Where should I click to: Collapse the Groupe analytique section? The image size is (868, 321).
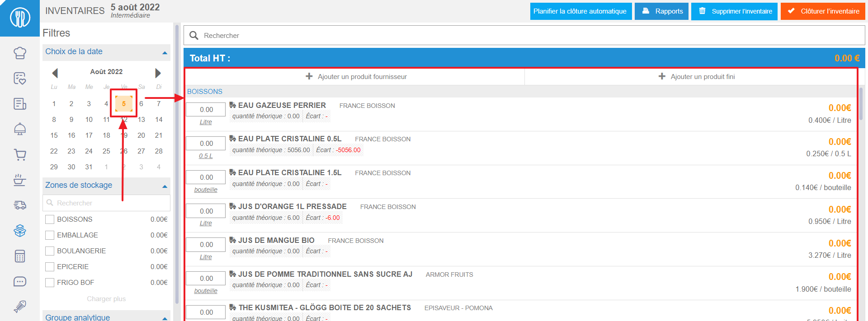click(x=165, y=318)
